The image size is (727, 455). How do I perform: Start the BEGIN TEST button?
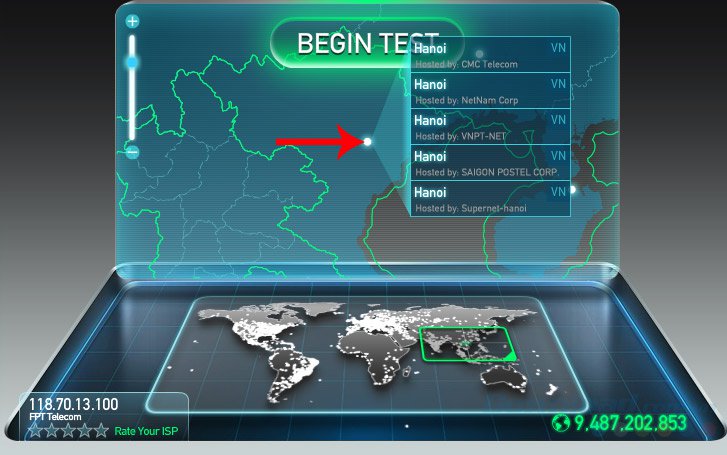coord(367,43)
